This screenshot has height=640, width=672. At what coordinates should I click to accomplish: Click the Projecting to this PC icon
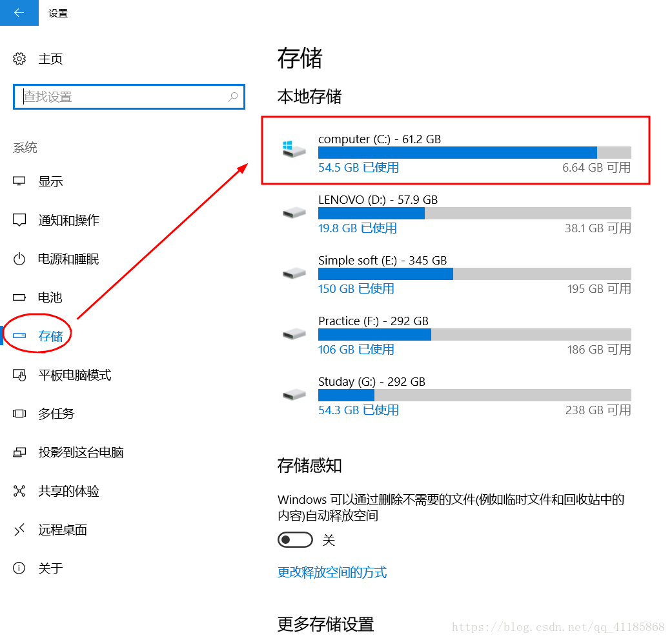click(19, 452)
